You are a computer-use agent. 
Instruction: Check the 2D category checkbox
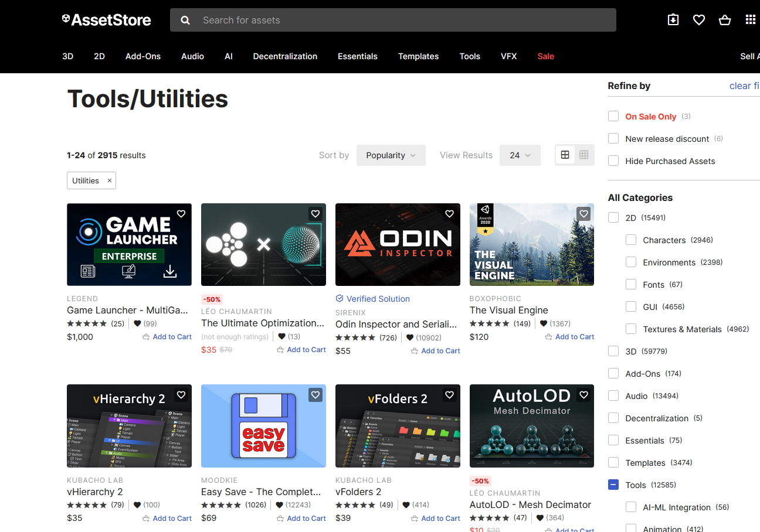613,217
